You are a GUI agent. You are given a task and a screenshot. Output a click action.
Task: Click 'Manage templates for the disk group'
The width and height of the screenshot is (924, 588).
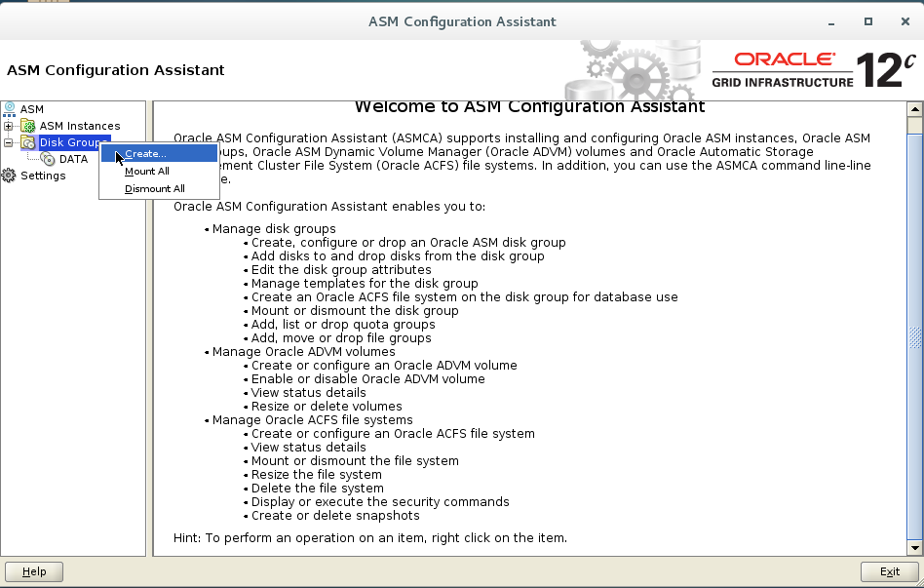(365, 283)
